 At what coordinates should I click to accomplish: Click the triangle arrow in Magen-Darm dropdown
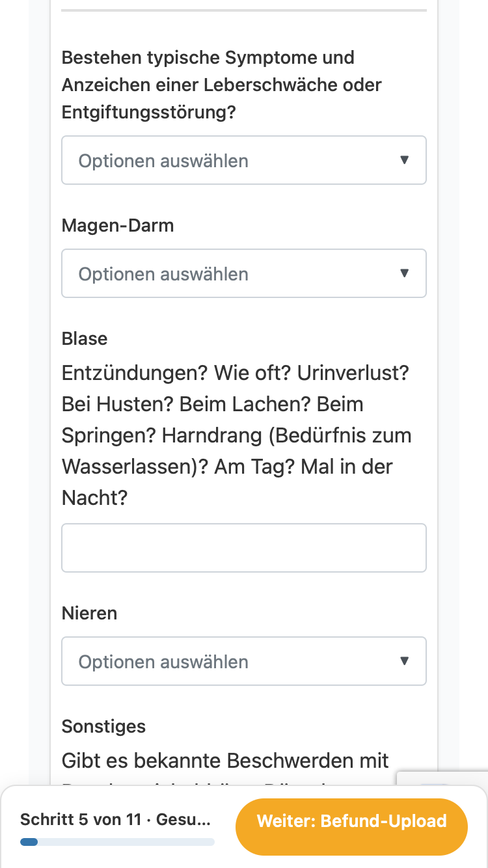(x=405, y=273)
